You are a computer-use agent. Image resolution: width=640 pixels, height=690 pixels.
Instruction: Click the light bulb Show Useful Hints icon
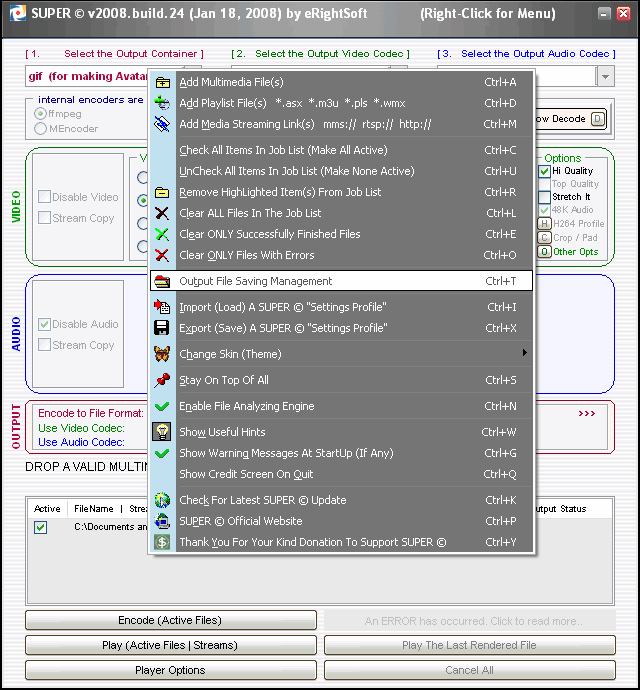click(162, 432)
